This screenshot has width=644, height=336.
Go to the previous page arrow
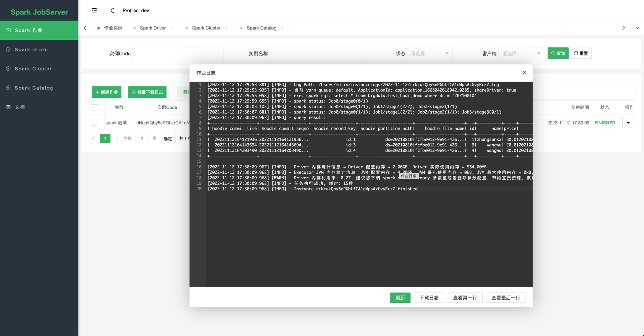93,139
